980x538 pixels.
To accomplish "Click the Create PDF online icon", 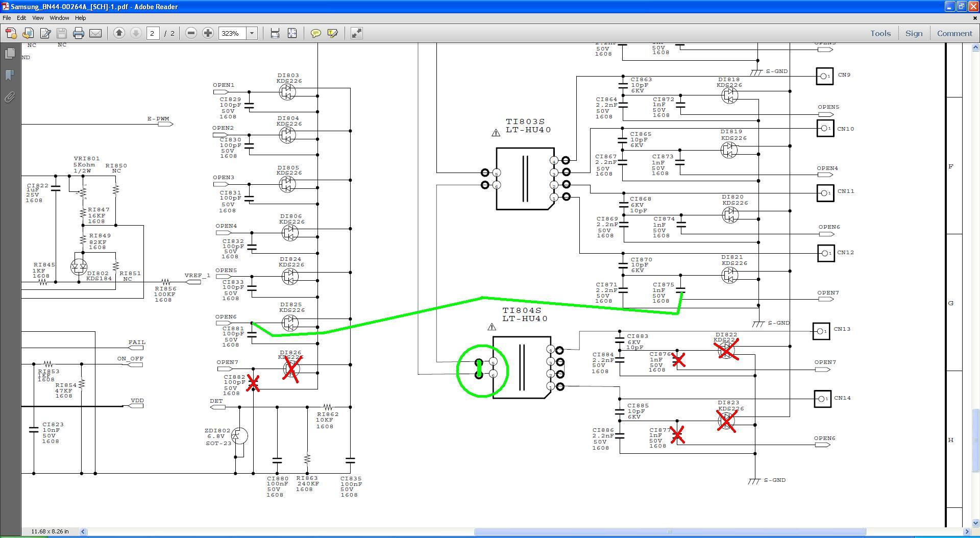I will point(11,33).
